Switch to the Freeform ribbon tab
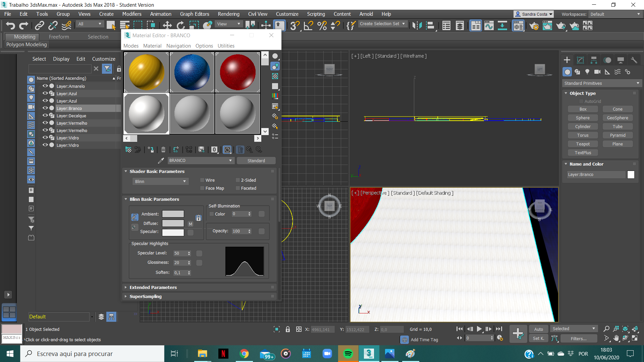 pos(59,37)
